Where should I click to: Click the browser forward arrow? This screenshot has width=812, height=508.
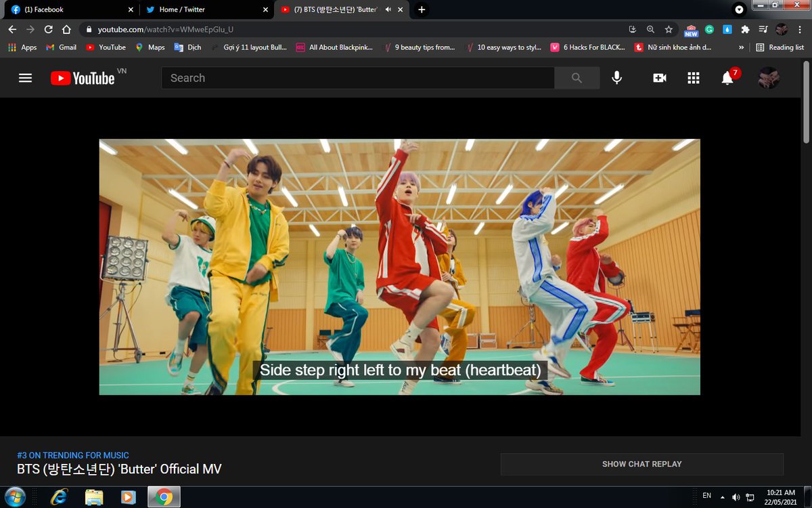point(30,29)
